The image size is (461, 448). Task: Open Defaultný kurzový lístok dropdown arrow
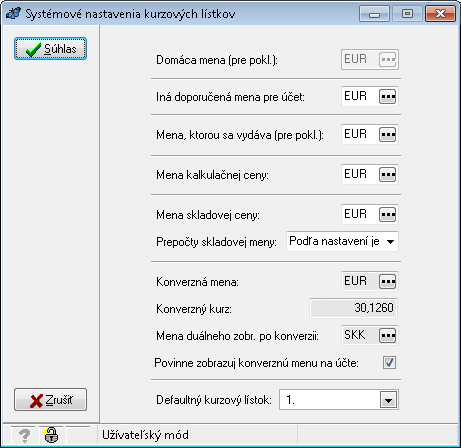pos(388,400)
